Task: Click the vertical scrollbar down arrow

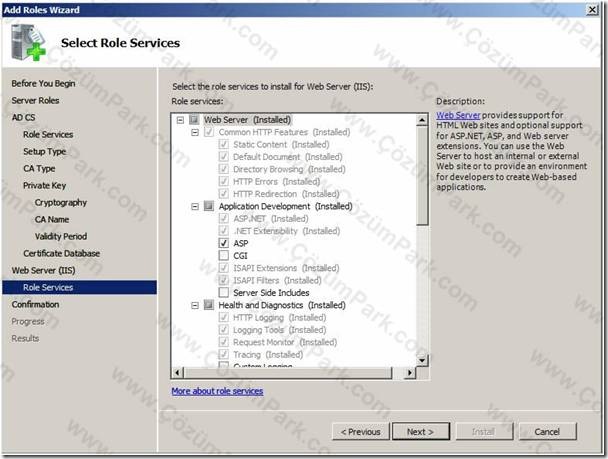Action: point(422,360)
